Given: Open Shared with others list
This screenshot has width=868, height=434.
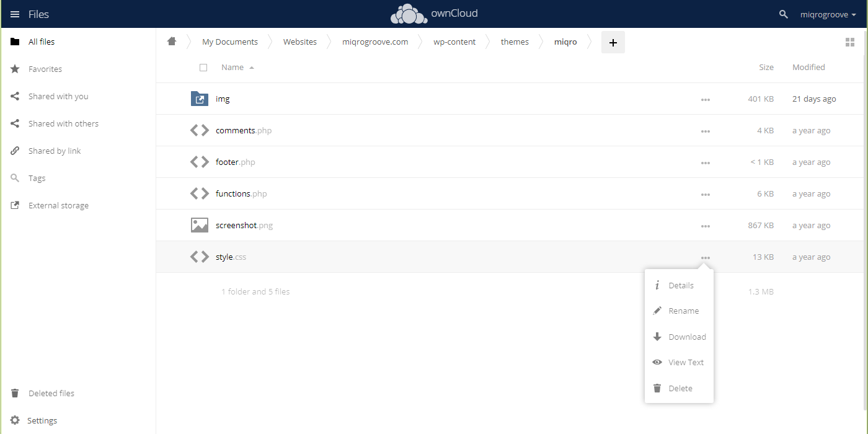Looking at the screenshot, I should click(x=77, y=123).
